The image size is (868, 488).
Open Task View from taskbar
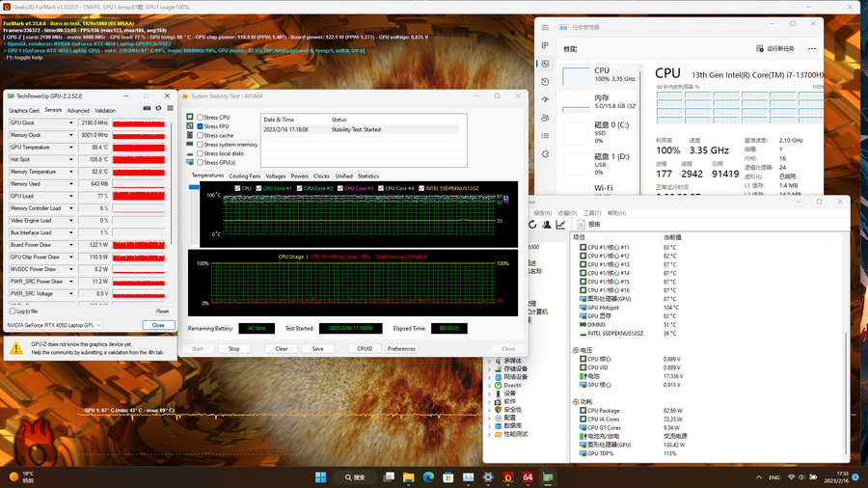(x=389, y=477)
